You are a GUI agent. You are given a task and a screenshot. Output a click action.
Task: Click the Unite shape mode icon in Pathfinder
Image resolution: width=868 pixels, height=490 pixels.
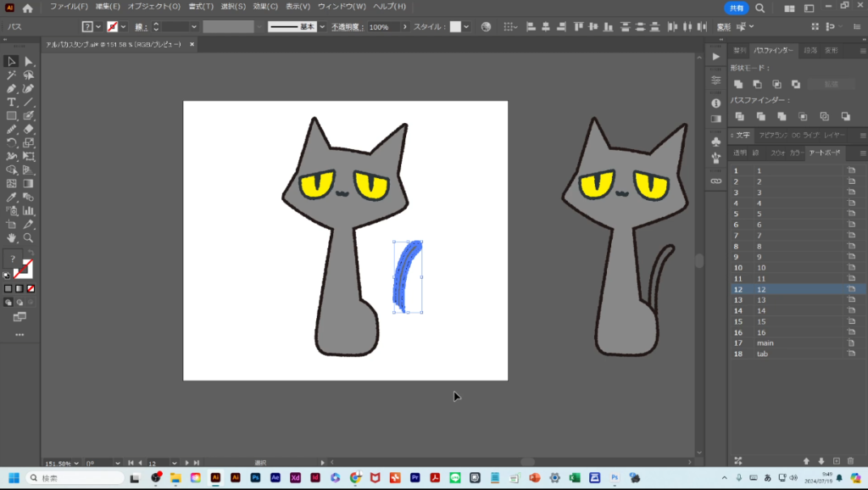(738, 84)
